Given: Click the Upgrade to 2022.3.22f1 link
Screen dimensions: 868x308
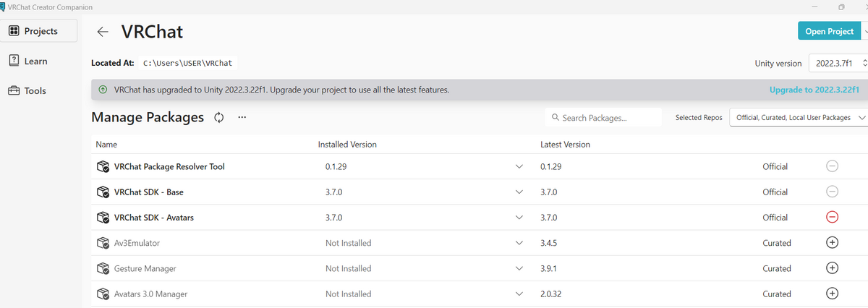Looking at the screenshot, I should tap(814, 90).
